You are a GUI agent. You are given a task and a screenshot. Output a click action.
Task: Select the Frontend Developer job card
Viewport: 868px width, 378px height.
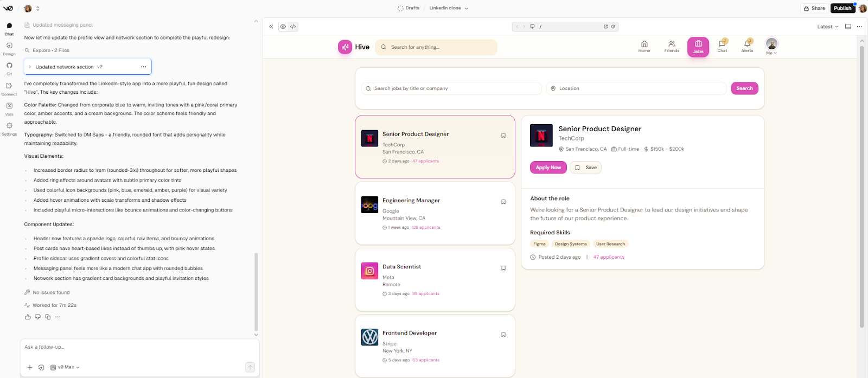[435, 345]
